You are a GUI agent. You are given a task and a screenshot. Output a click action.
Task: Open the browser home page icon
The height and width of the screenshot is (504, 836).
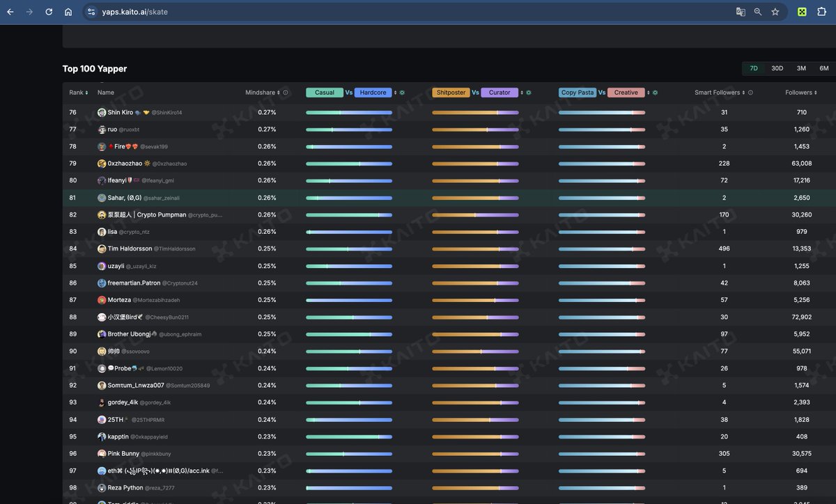click(x=68, y=12)
